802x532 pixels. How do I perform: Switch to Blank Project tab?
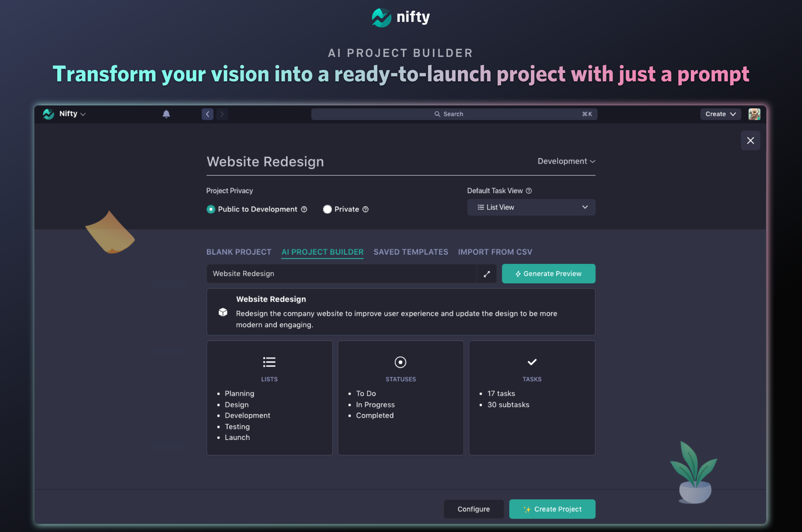coord(239,252)
